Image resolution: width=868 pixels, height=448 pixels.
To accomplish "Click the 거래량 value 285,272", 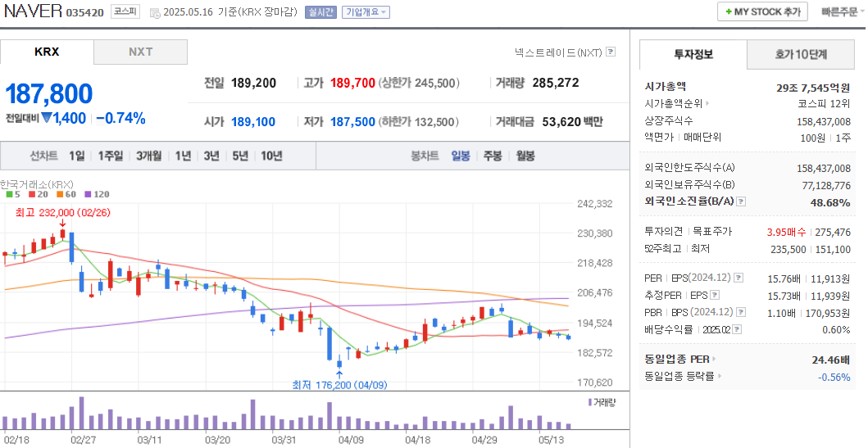I will pos(556,83).
